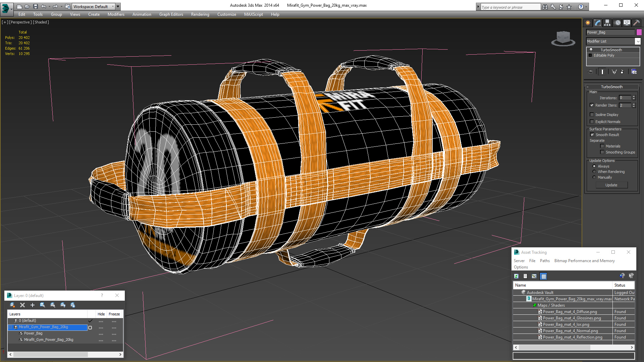The image size is (644, 362).
Task: Open the Redo history dropdown arrow
Action: [61, 6]
